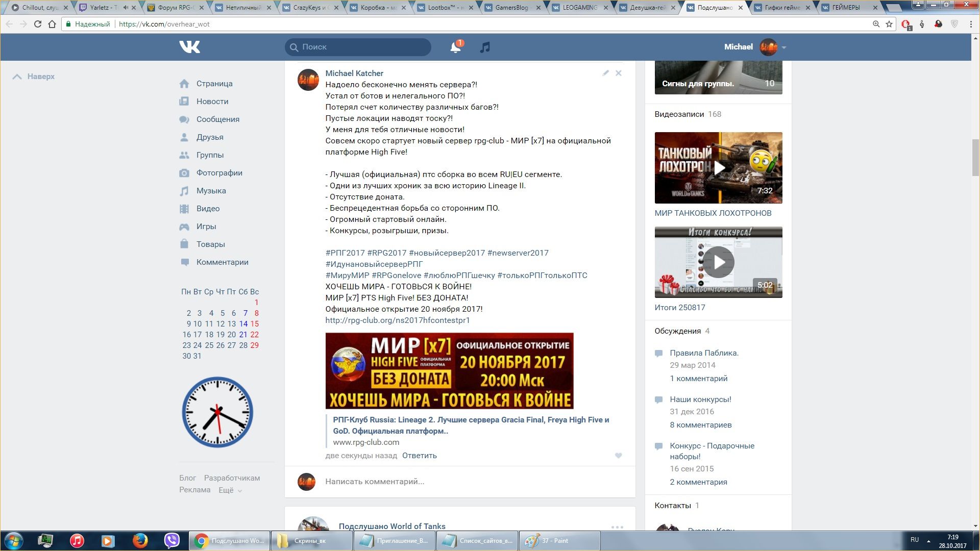Screen dimensions: 980x551
Task: Click the Michael Katcher author name
Action: click(x=354, y=73)
